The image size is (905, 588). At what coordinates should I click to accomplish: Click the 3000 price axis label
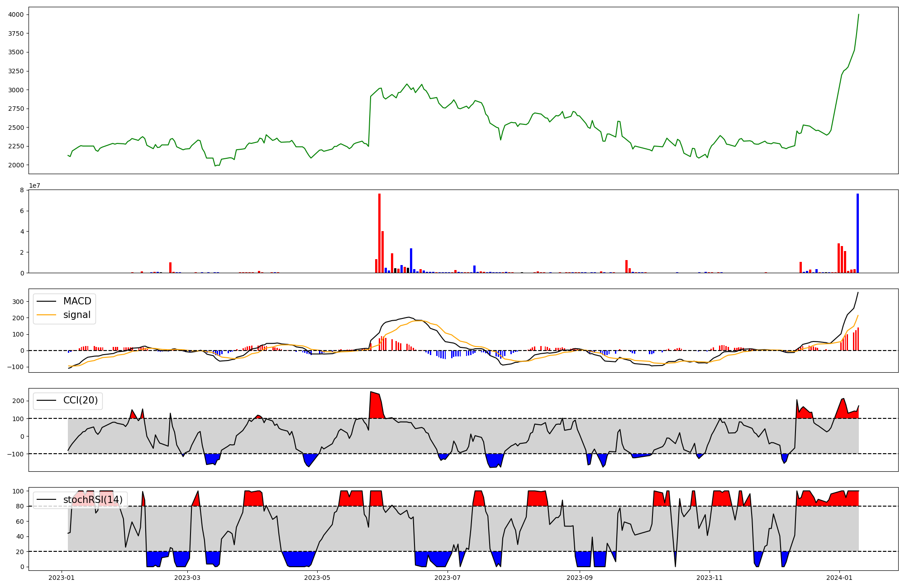tap(16, 90)
